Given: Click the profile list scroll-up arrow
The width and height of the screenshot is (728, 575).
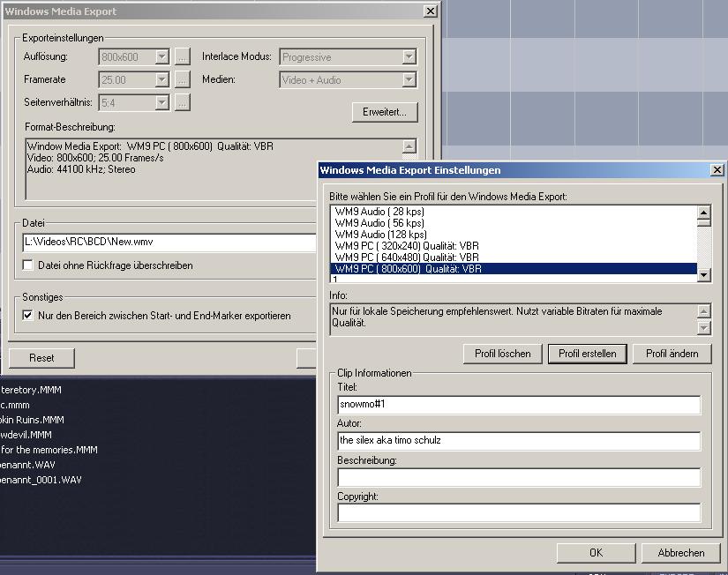Looking at the screenshot, I should [x=704, y=213].
